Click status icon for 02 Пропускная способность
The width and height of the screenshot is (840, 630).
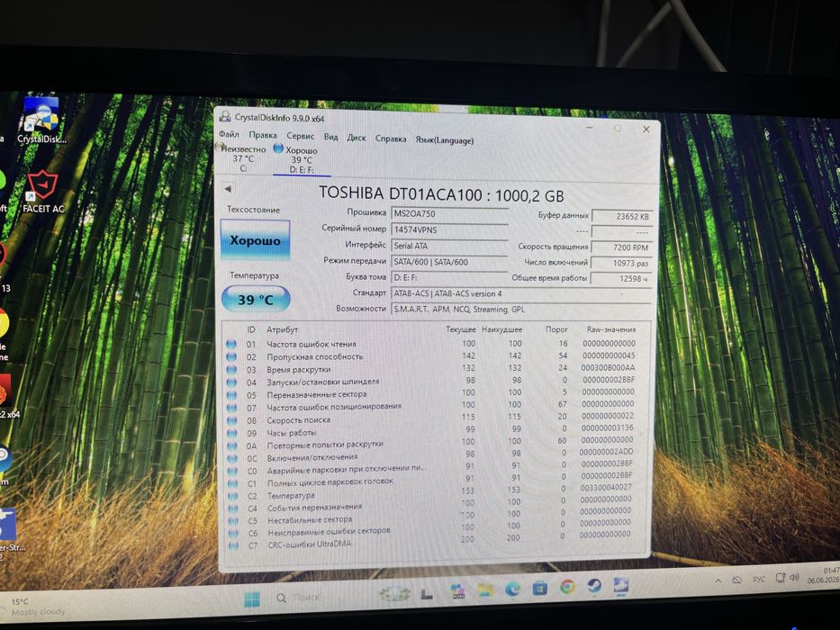[x=231, y=356]
